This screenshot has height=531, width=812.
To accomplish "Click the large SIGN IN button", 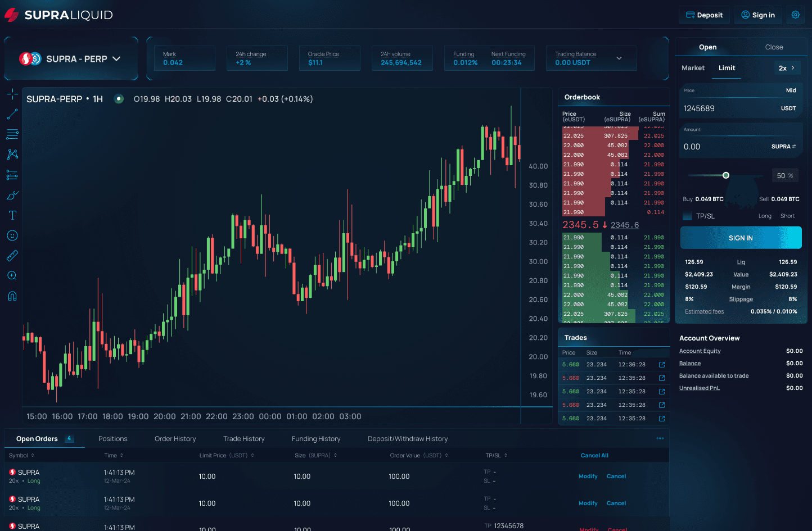I will pyautogui.click(x=741, y=238).
